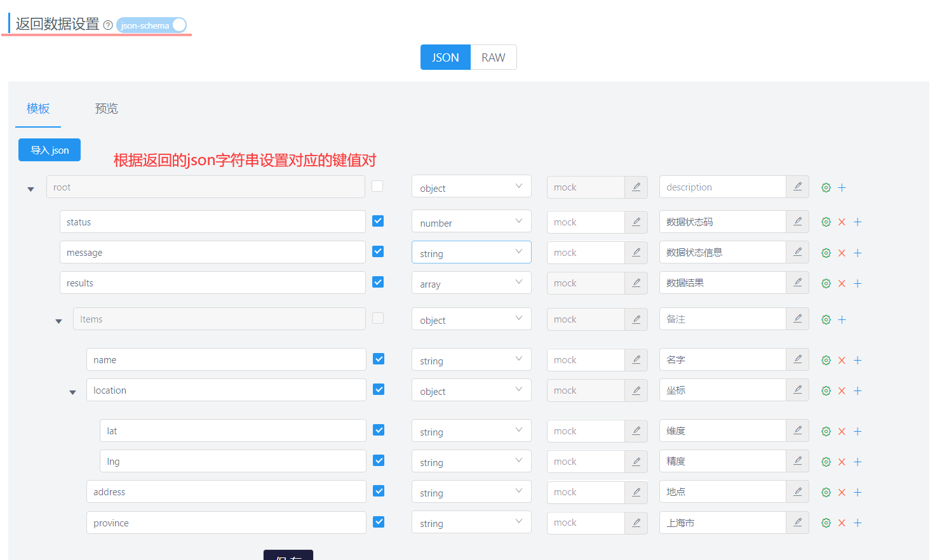Switch to the 预览 tab
The height and width of the screenshot is (560, 942).
tap(106, 109)
